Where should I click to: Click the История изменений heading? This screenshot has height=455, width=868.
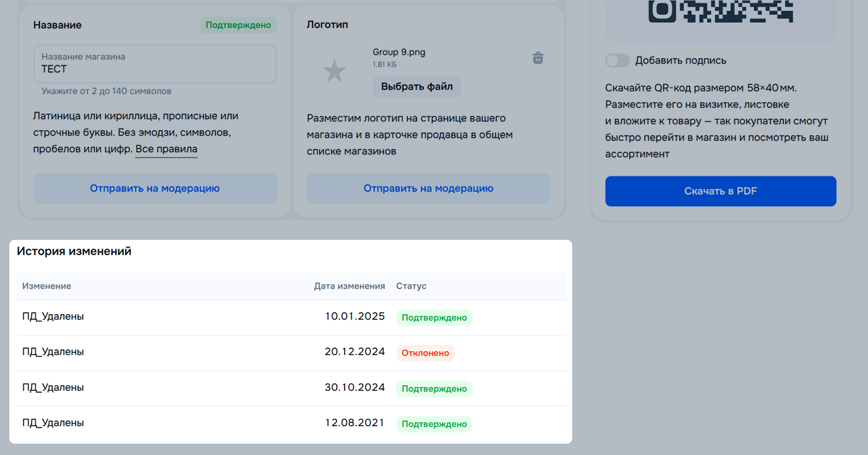coord(74,251)
